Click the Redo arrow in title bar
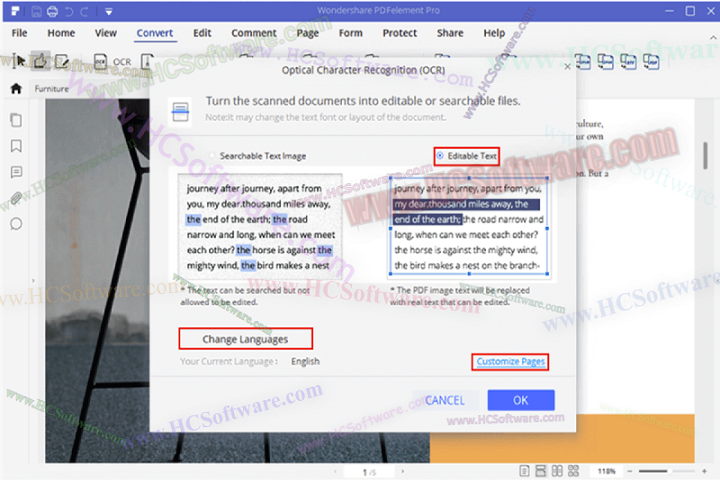This screenshot has height=480, width=720. (x=84, y=11)
